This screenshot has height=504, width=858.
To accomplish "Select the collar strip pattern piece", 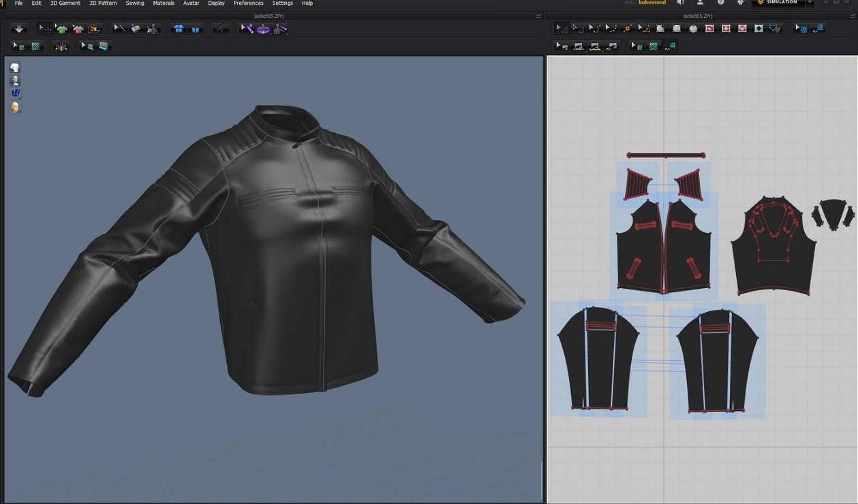I will tap(666, 155).
